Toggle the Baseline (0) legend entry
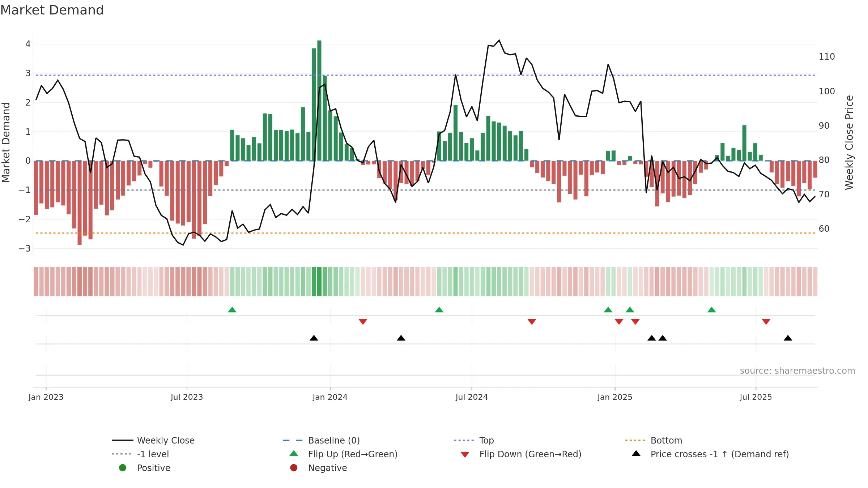This screenshot has height=488, width=868. 322,440
